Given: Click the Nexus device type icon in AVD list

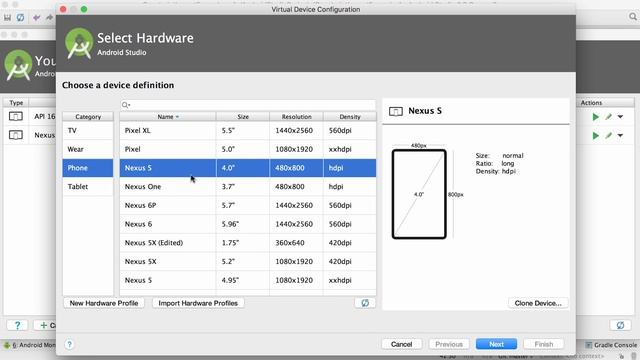Looking at the screenshot, I should (x=16, y=135).
